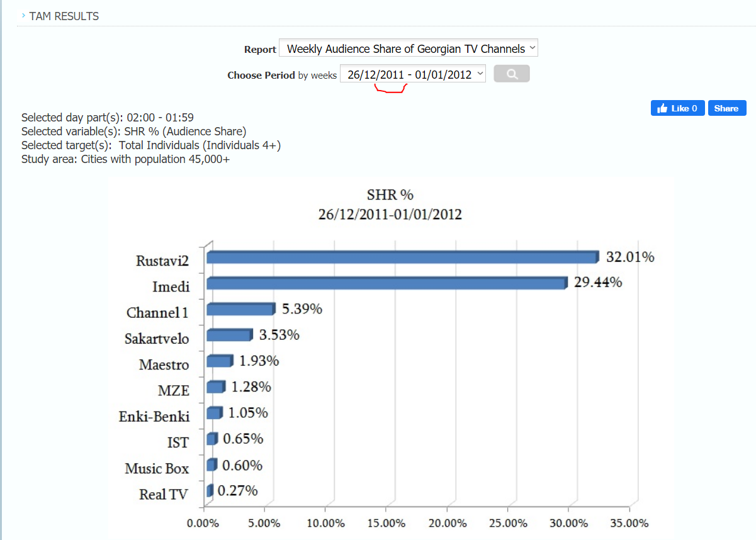
Task: Click the Sakartvelo bar
Action: [x=230, y=335]
